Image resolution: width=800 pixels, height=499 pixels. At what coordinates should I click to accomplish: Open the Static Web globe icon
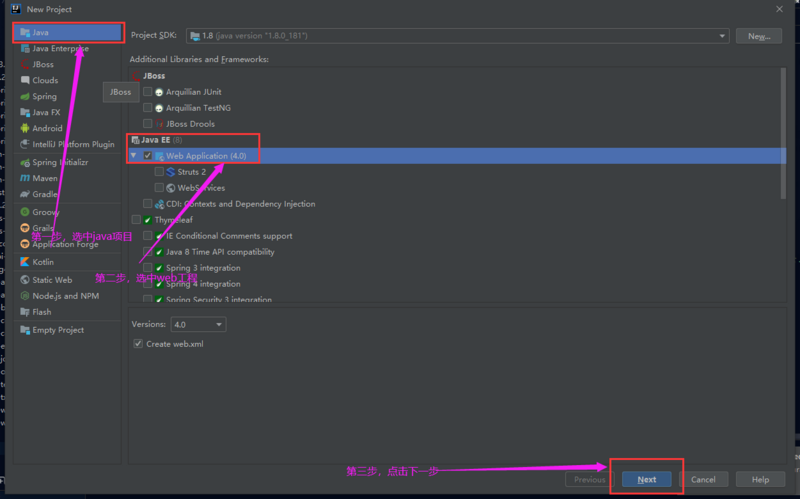pos(24,280)
